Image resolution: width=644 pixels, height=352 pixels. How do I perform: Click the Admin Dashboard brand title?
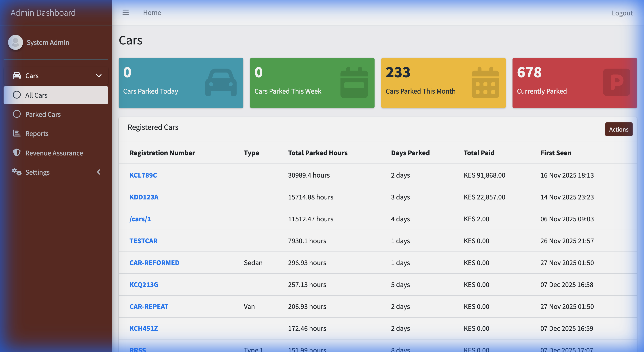coord(43,13)
